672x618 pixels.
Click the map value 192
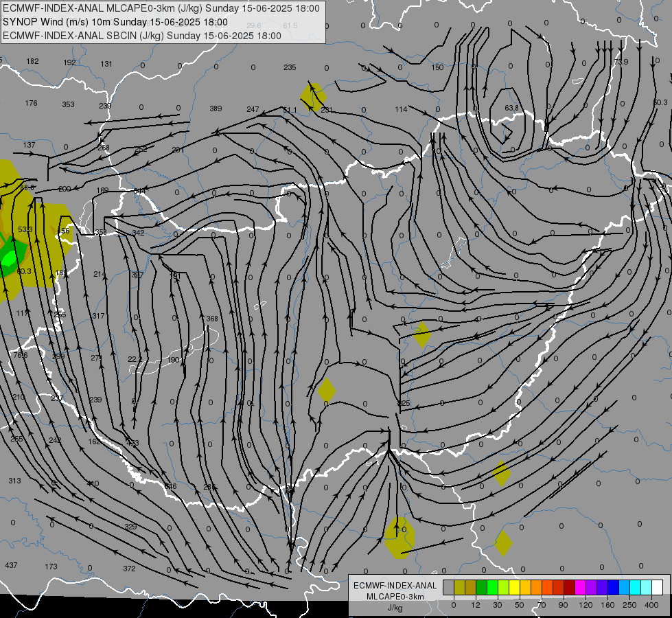click(69, 62)
